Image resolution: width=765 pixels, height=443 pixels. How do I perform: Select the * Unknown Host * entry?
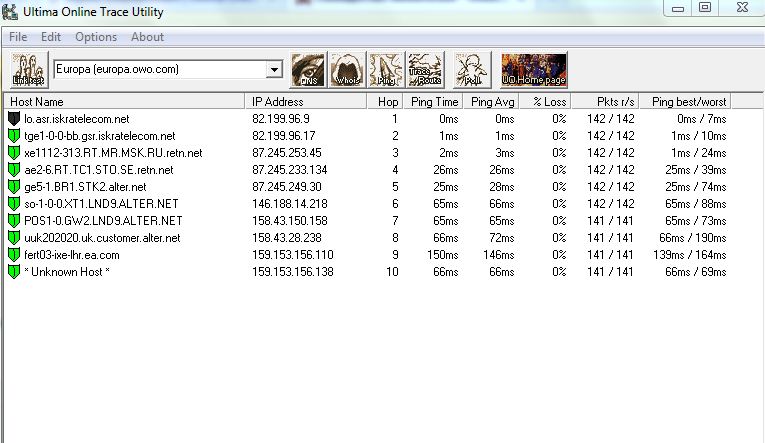67,272
